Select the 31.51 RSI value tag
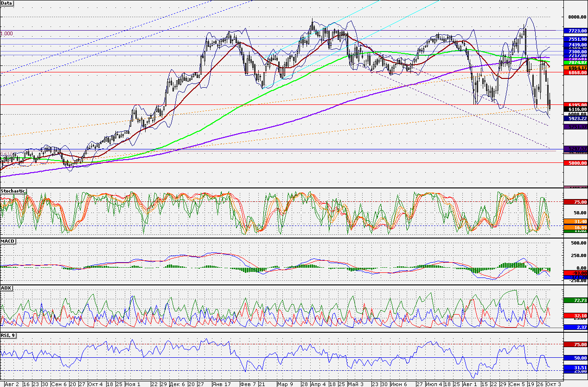Image resolution: width=588 pixels, height=387 pixels. pyautogui.click(x=575, y=367)
